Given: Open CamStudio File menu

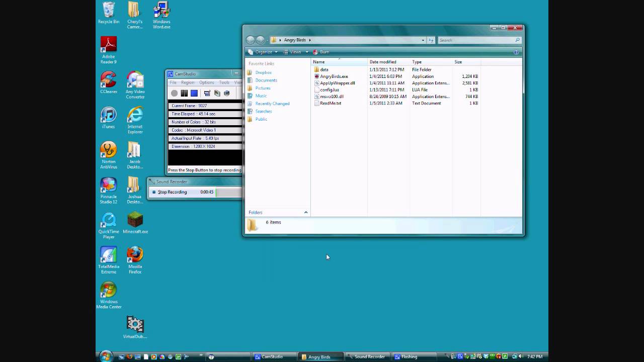Looking at the screenshot, I should (173, 82).
